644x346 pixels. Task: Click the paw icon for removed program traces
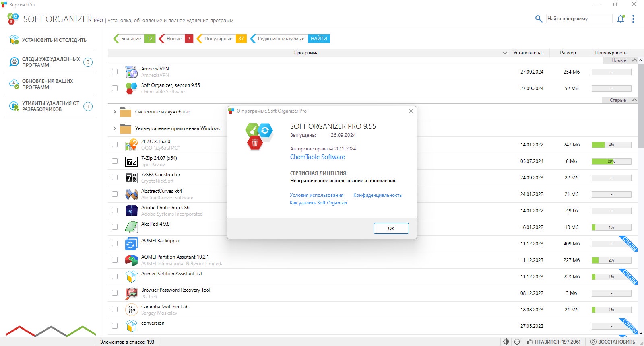[14, 62]
